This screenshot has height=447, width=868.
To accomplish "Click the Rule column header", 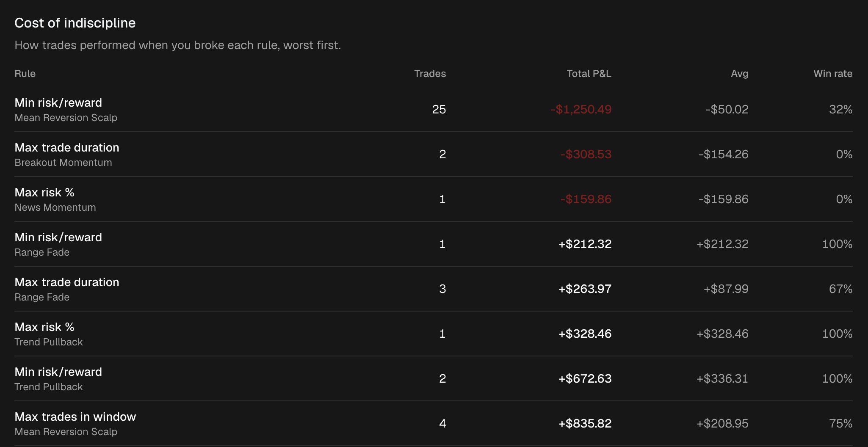I will coord(25,74).
